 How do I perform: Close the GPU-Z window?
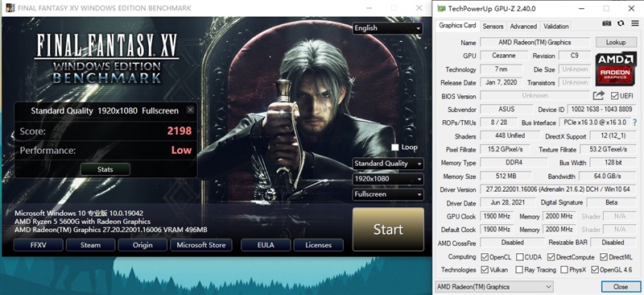631,8
